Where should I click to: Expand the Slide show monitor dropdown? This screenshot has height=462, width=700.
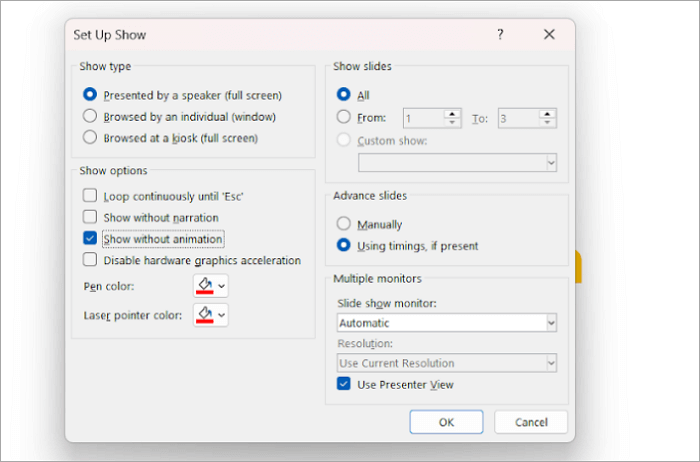coord(550,323)
